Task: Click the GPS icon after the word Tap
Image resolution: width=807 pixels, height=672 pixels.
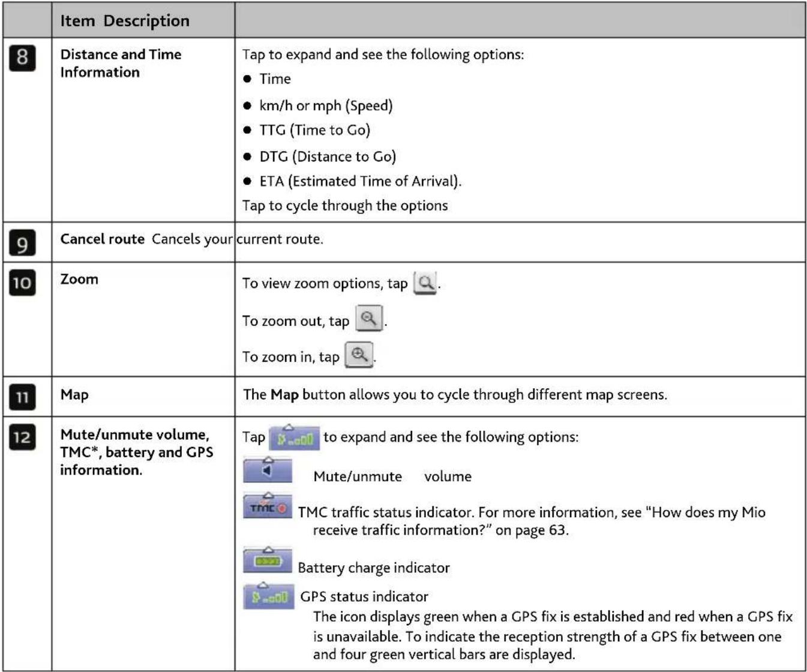Action: pos(294,437)
